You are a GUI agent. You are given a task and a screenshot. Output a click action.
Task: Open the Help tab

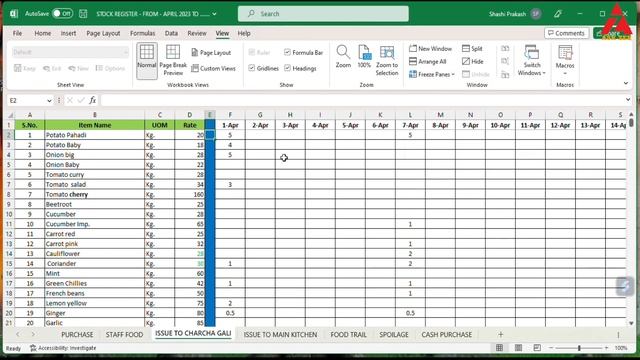point(244,33)
